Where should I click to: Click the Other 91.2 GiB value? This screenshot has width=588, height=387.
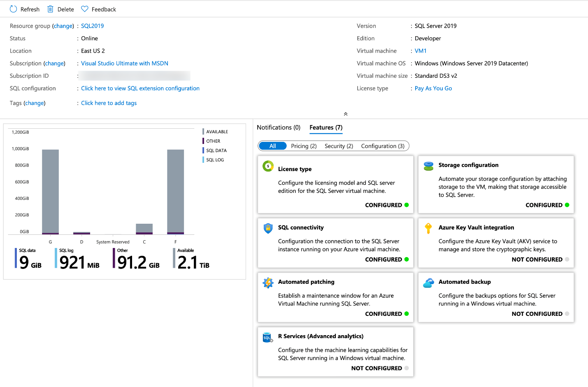pyautogui.click(x=138, y=262)
